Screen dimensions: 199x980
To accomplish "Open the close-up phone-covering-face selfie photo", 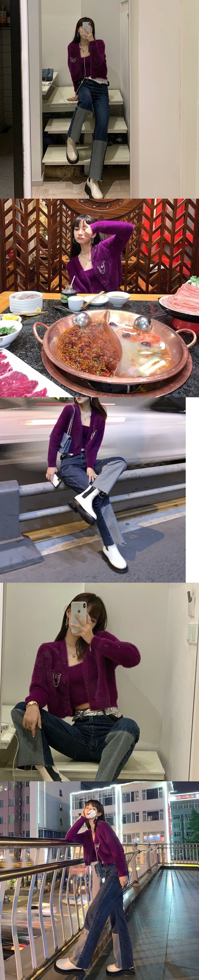I will (x=99, y=683).
